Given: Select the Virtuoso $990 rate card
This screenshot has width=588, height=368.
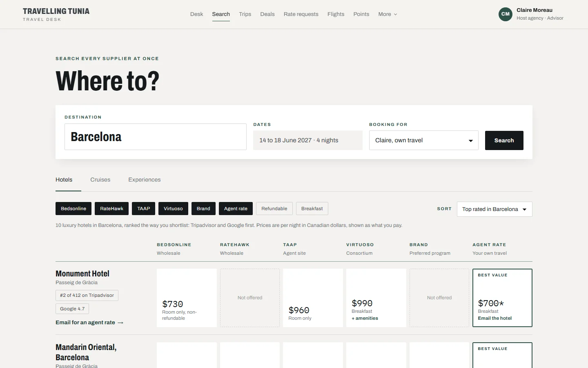Looking at the screenshot, I should (x=376, y=298).
